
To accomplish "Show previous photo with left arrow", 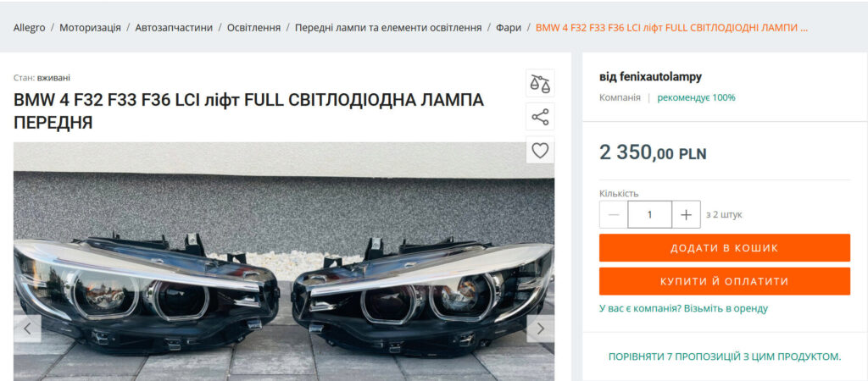I will click(x=27, y=329).
